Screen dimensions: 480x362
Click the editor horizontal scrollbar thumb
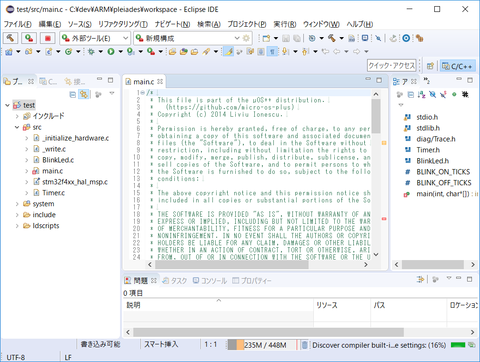tap(232, 265)
